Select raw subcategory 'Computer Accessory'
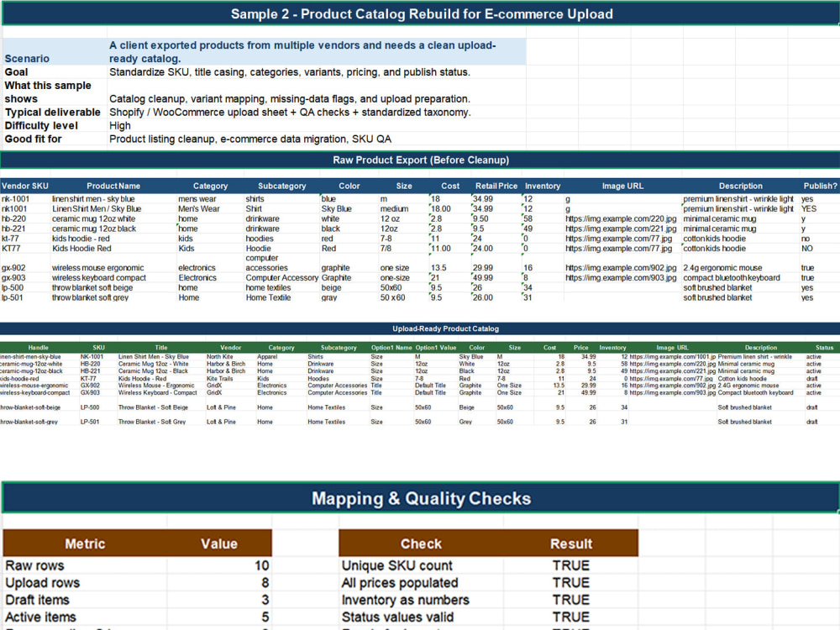 click(281, 277)
